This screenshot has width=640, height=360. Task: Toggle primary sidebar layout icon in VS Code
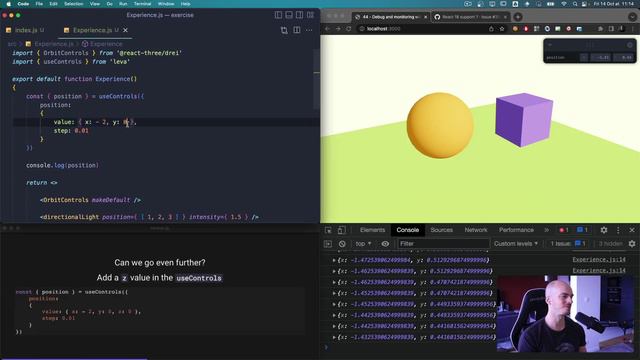278,15
